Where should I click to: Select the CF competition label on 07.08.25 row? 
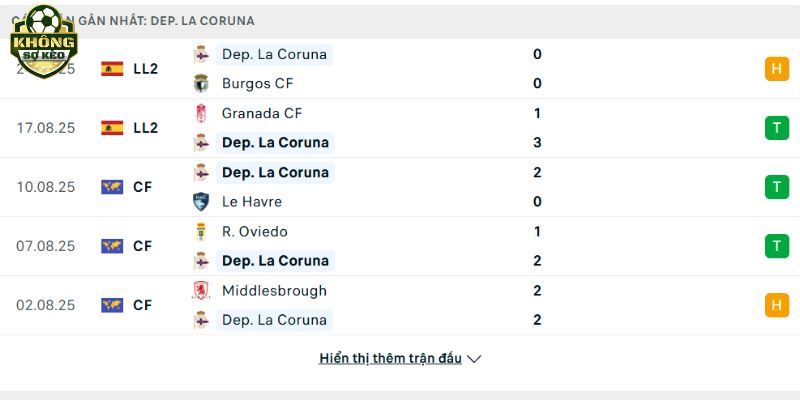point(143,246)
